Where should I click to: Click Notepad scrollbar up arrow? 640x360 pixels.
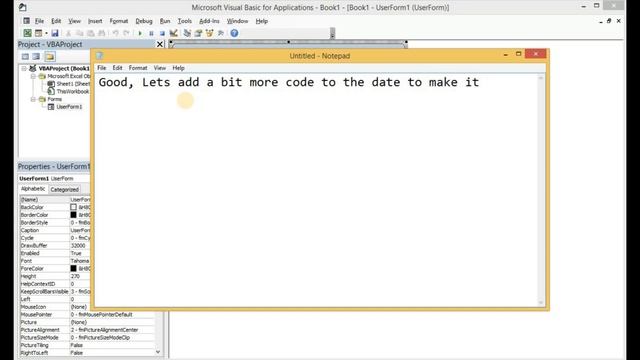pos(541,78)
